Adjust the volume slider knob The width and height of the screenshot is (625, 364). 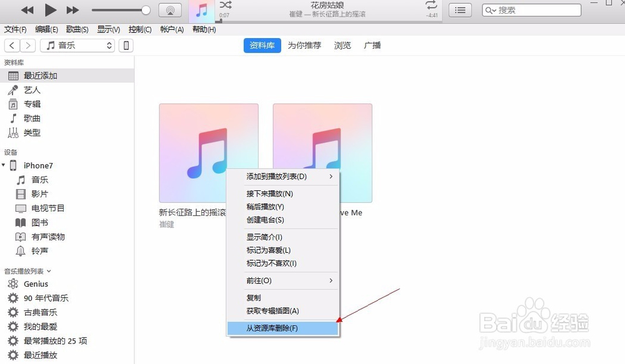146,10
